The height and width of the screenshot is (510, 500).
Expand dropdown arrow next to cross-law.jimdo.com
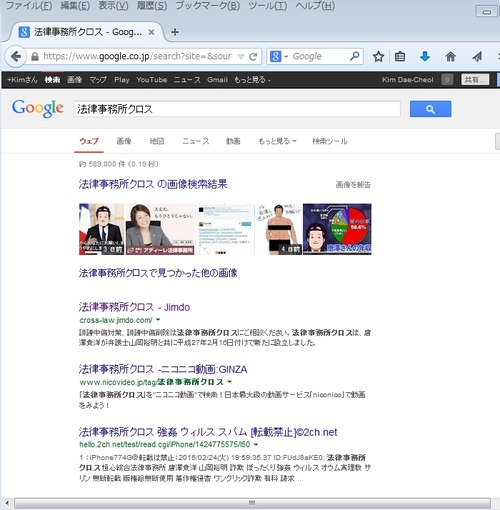coord(158,320)
